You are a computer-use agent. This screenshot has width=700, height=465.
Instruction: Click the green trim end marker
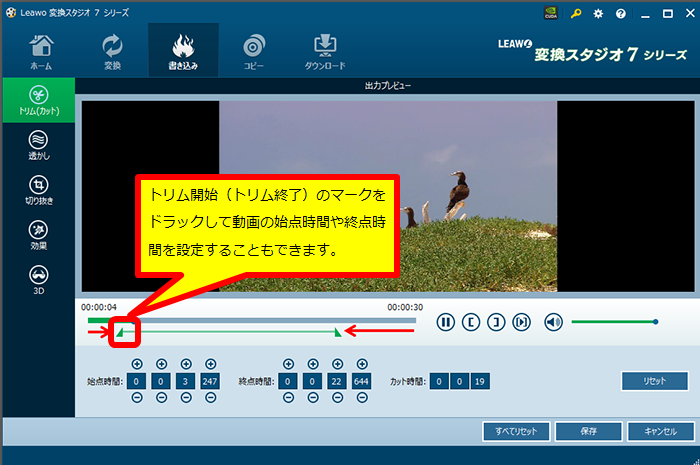[x=338, y=332]
